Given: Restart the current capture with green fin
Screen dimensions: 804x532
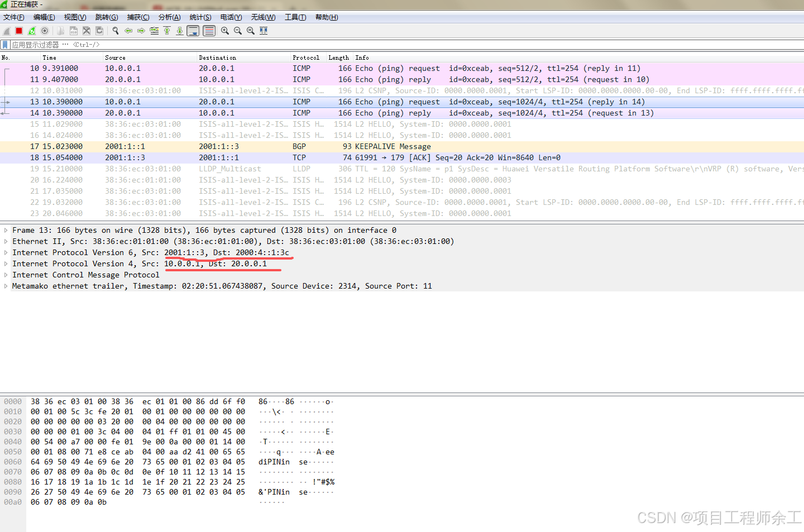Looking at the screenshot, I should 32,31.
